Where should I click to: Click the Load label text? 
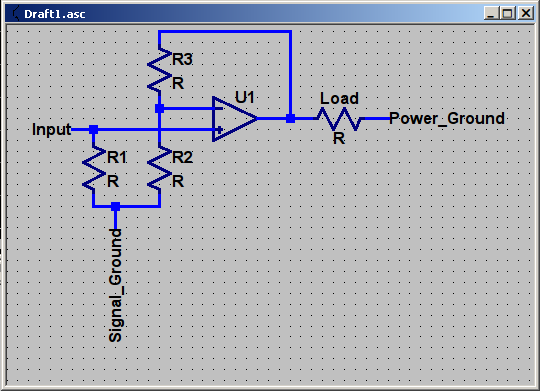pyautogui.click(x=339, y=99)
